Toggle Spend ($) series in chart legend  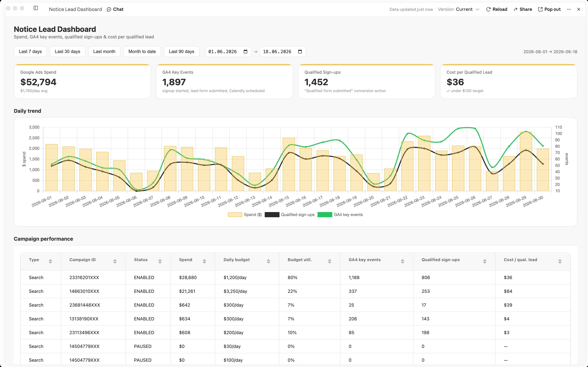coord(245,214)
